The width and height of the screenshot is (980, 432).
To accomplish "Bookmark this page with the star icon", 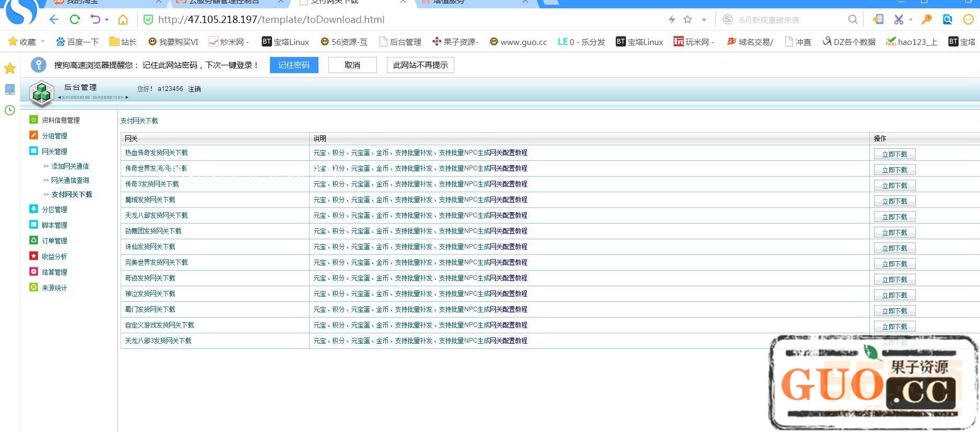I will click(688, 20).
